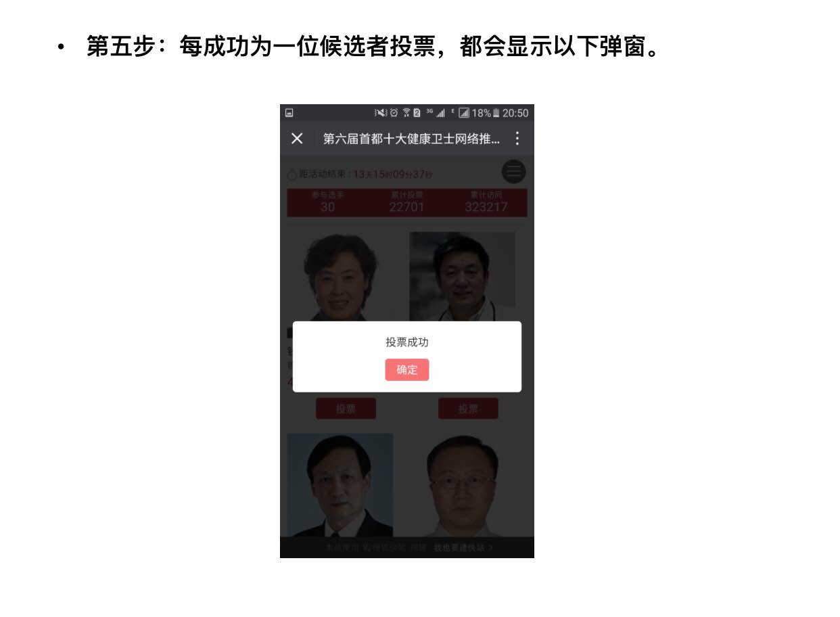The width and height of the screenshot is (840, 617).
Task: Tap the battery icon beside 18%
Action: 496,113
